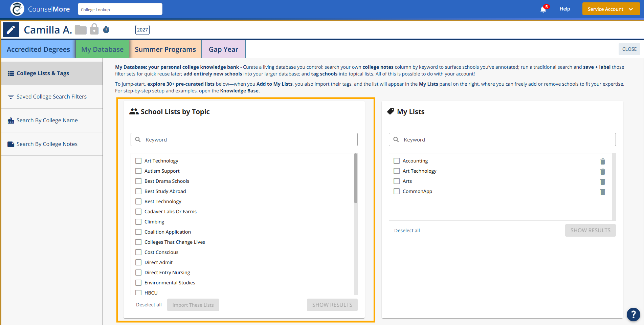Screen dimensions: 644x325
Task: Focus the My Lists Keyword field
Action: [502, 139]
